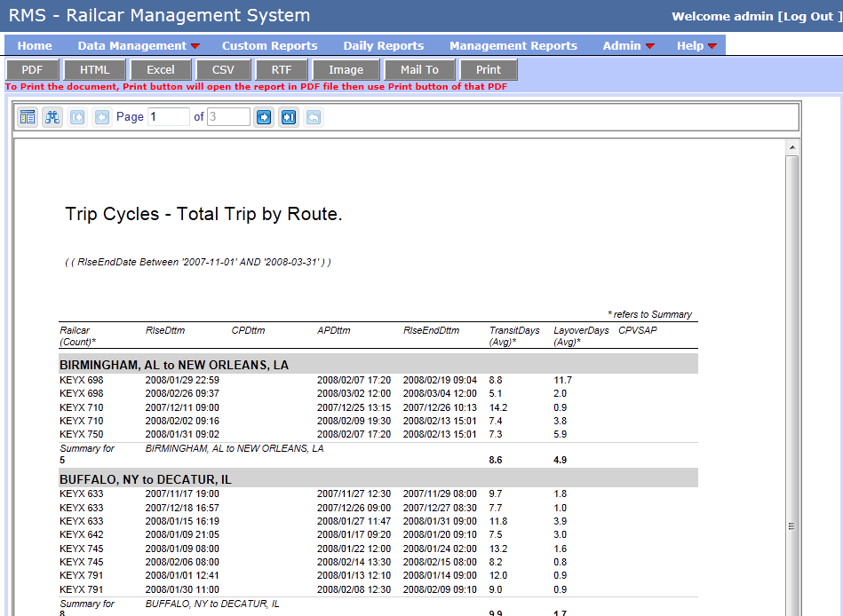This screenshot has width=843, height=616.
Task: Open the find/search tool in report viewer
Action: coord(52,116)
